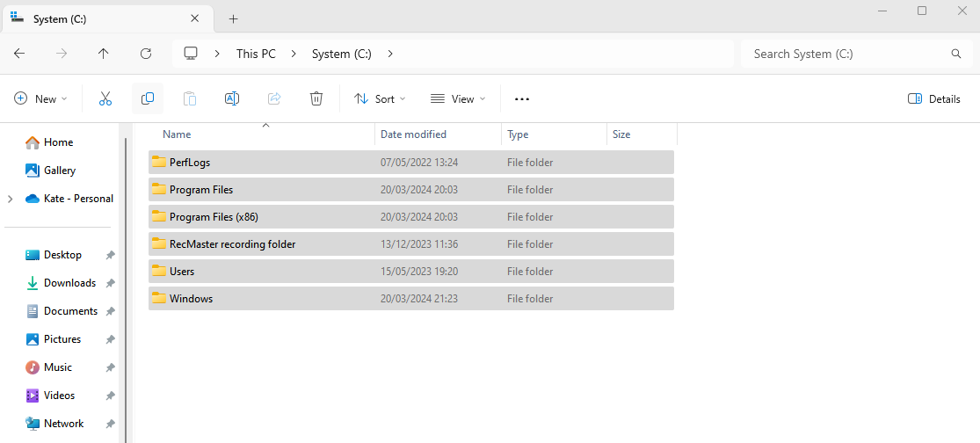
Task: Toggle the Details pane button
Action: point(934,99)
